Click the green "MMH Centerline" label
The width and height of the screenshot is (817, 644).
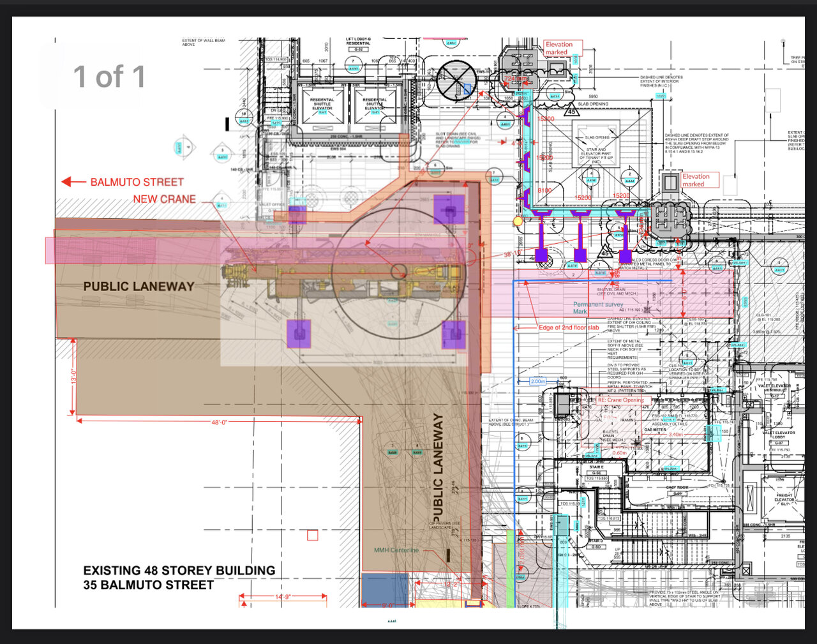396,550
